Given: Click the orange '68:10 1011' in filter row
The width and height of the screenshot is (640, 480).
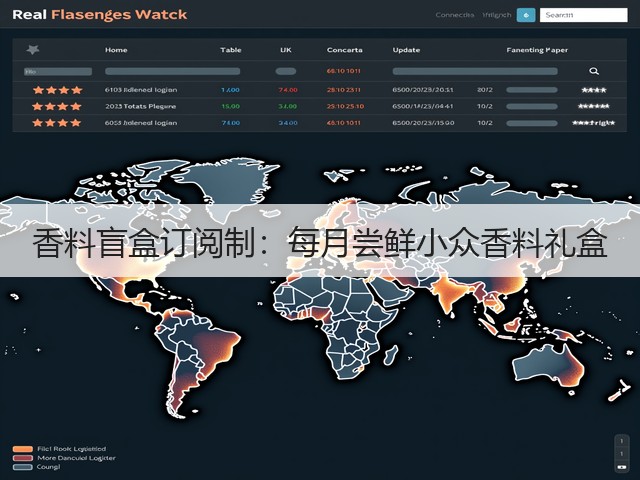Looking at the screenshot, I should (344, 71).
